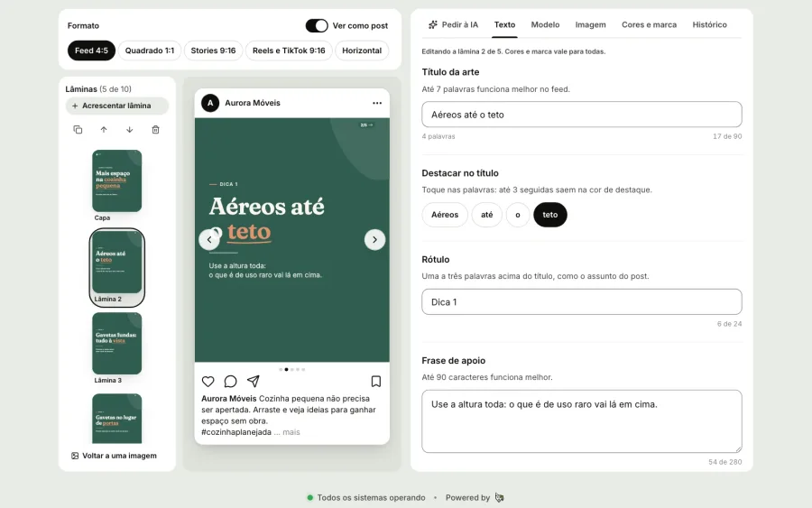Highlight the word Aéreos in title
Image resolution: width=812 pixels, height=508 pixels.
click(445, 215)
